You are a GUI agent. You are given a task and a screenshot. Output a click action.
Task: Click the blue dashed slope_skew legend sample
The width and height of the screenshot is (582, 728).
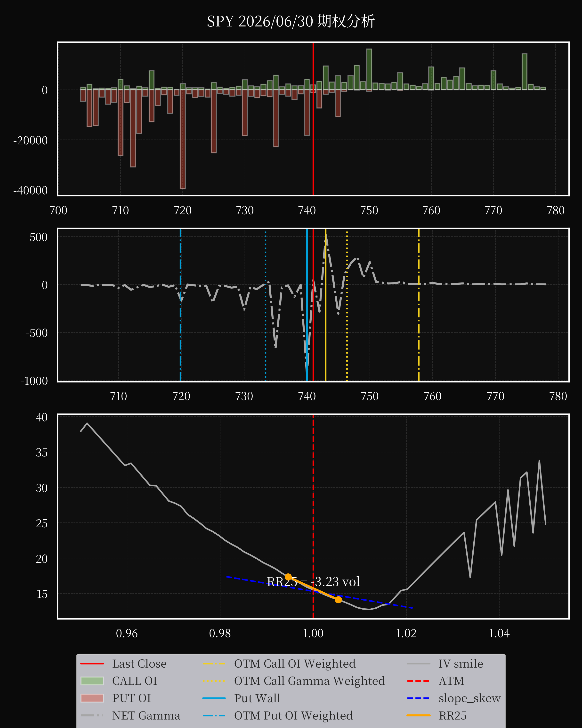[418, 698]
